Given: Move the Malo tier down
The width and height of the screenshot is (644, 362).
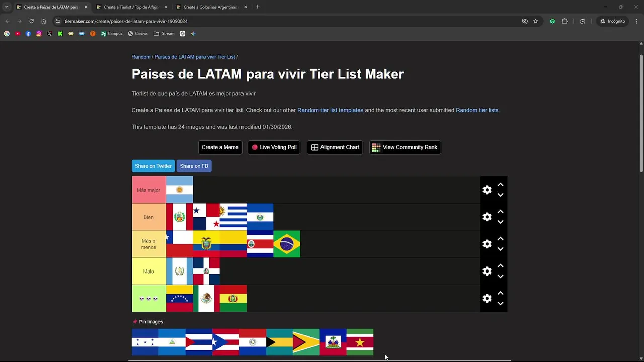Looking at the screenshot, I should click(x=500, y=277).
